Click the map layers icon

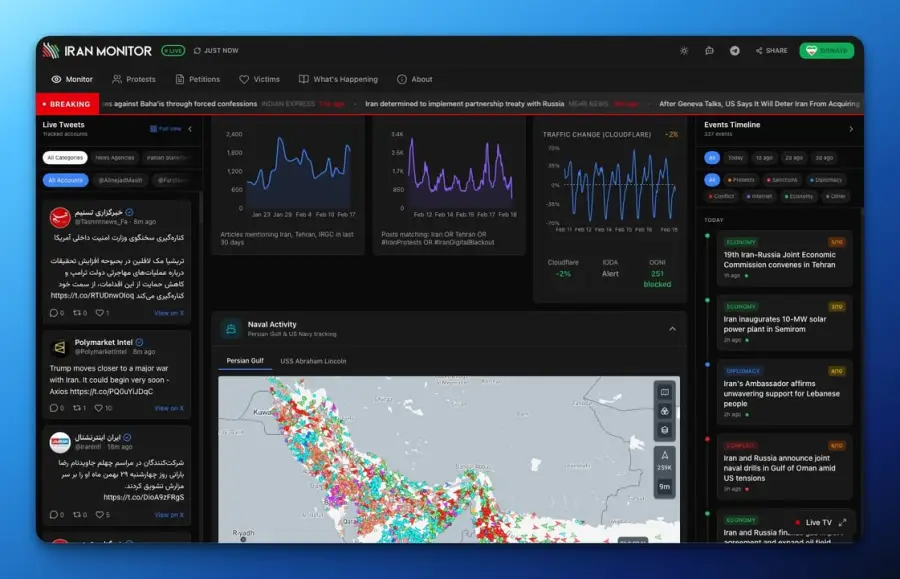pyautogui.click(x=665, y=430)
